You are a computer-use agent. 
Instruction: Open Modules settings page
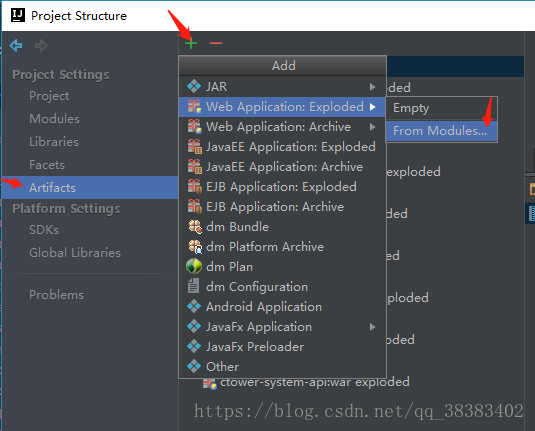coord(55,119)
